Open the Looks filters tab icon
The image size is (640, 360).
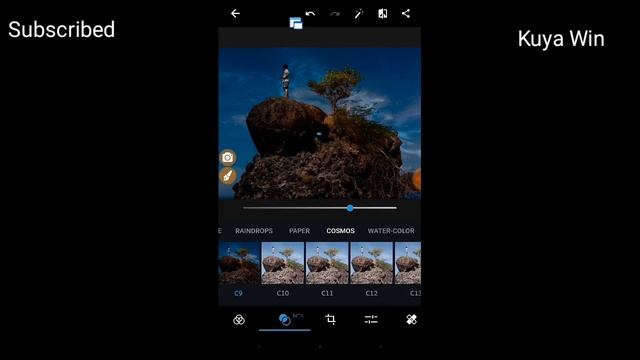[239, 320]
